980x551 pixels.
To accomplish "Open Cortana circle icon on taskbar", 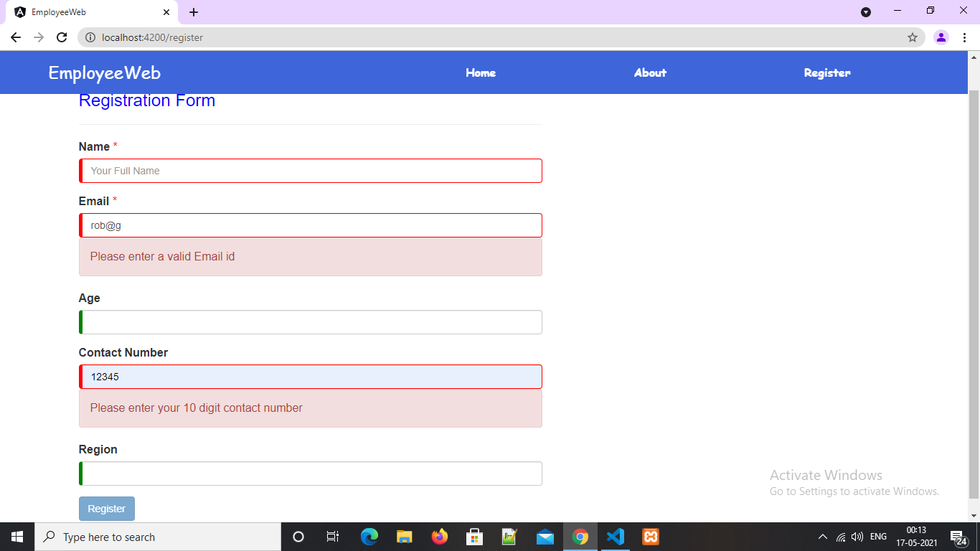I will click(298, 537).
